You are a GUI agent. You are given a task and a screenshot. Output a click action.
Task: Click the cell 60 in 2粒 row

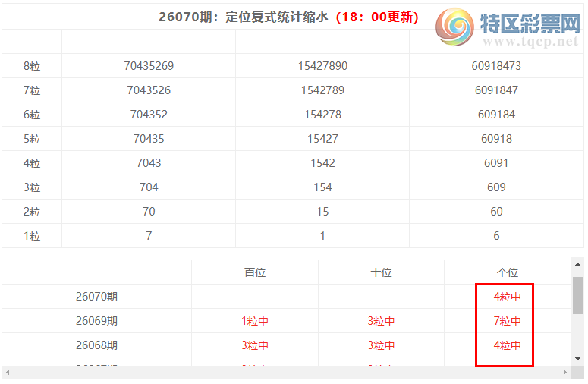pos(496,212)
